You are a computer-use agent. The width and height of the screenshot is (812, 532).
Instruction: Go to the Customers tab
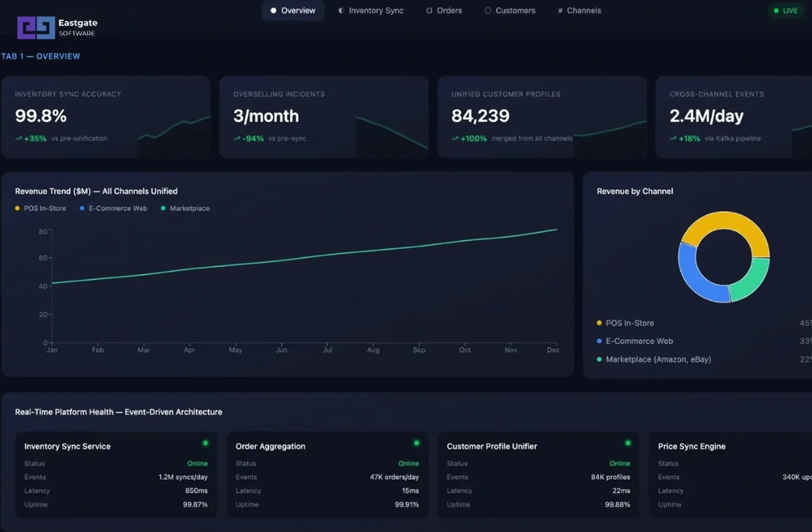510,11
